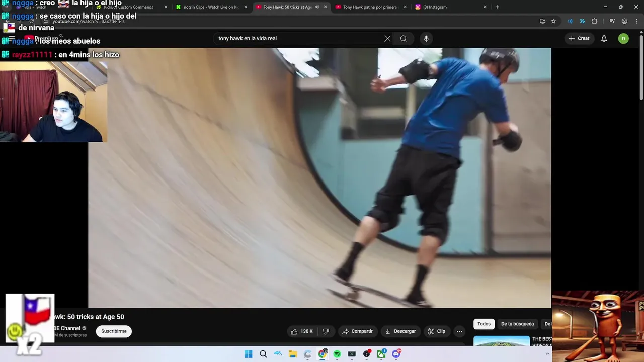Click the blue sound-waves extension icon
This screenshot has height=362, width=644.
point(570,21)
